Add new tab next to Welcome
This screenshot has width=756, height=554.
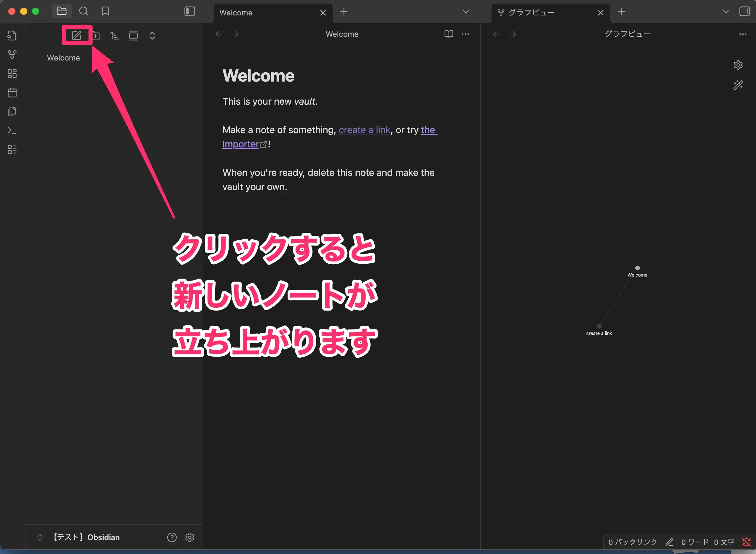tap(344, 12)
